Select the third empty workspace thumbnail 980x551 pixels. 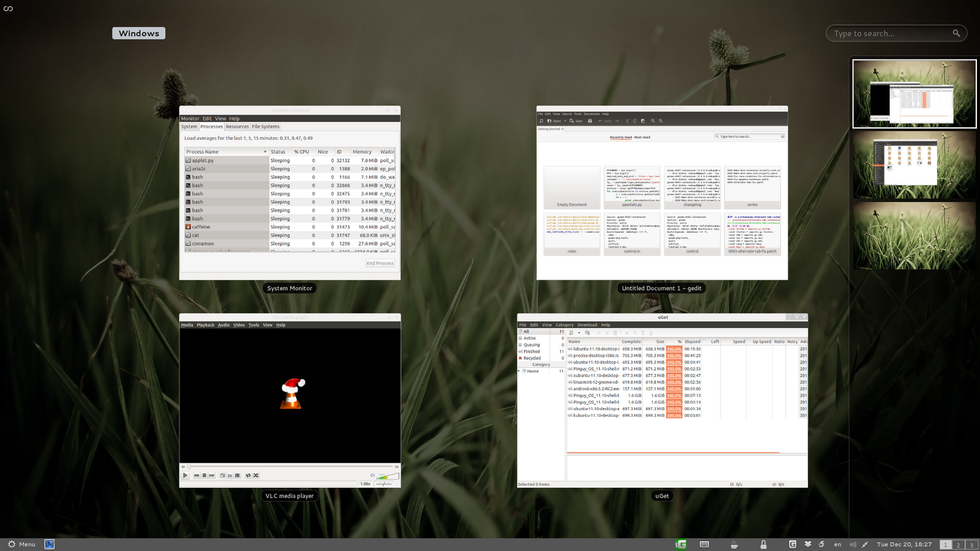point(914,236)
